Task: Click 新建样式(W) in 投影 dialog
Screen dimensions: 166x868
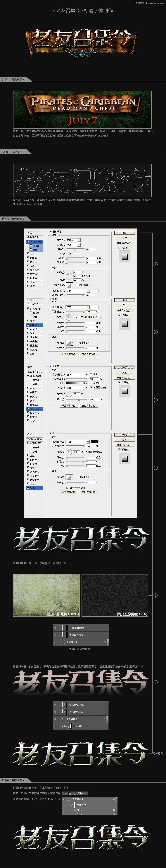Action: pyautogui.click(x=125, y=445)
